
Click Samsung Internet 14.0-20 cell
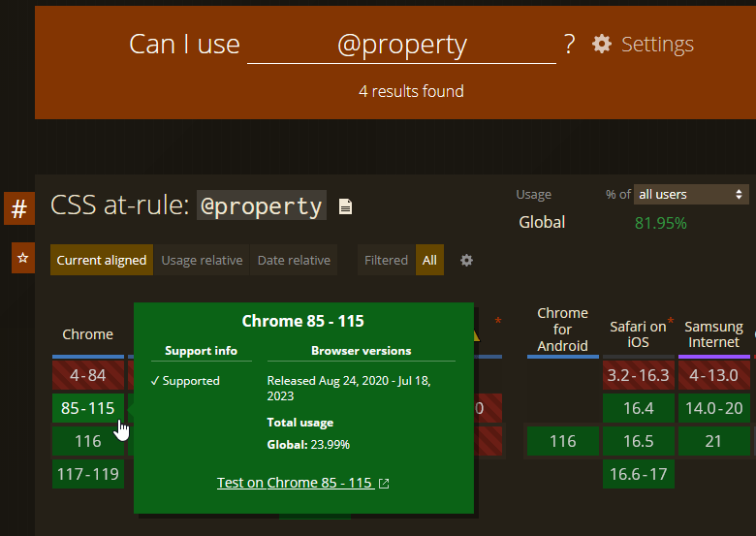[713, 408]
